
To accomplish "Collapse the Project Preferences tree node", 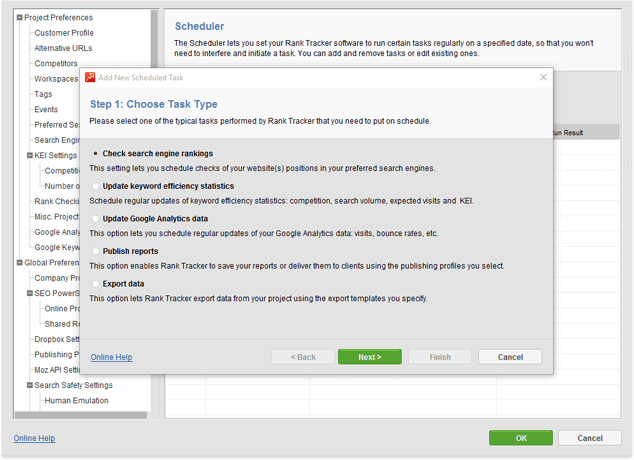I will click(x=19, y=17).
